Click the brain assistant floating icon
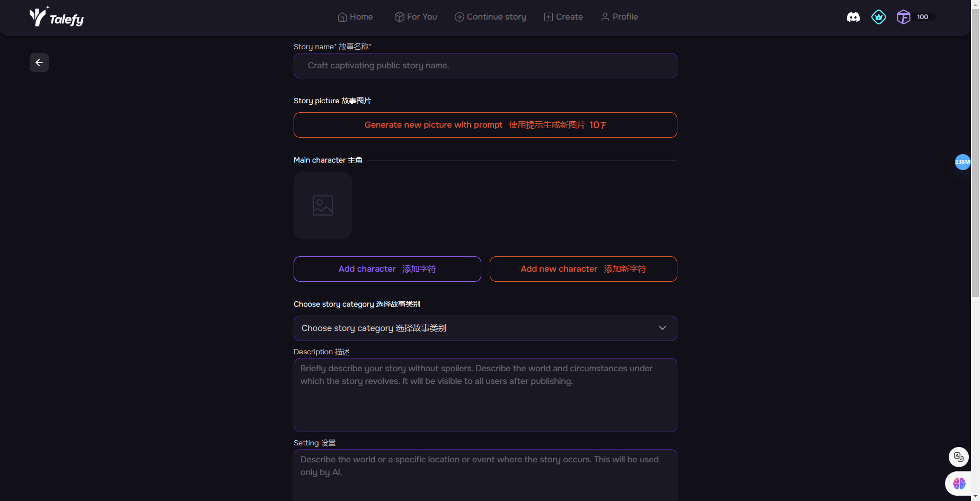Viewport: 980px width, 501px height. (x=959, y=483)
